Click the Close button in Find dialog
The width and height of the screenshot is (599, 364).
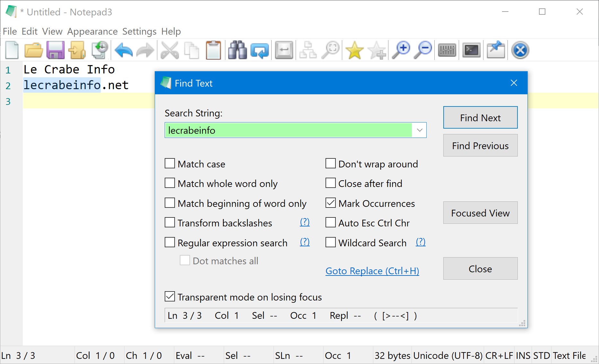(480, 269)
